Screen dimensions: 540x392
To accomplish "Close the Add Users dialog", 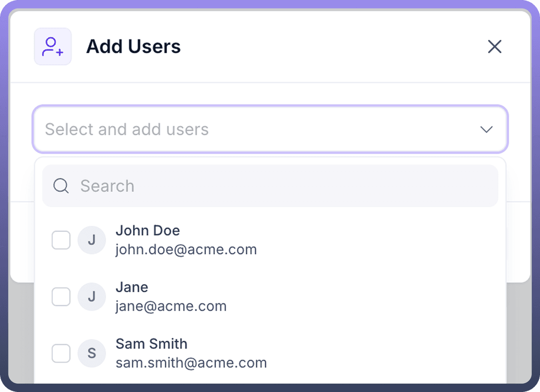I will (x=494, y=46).
